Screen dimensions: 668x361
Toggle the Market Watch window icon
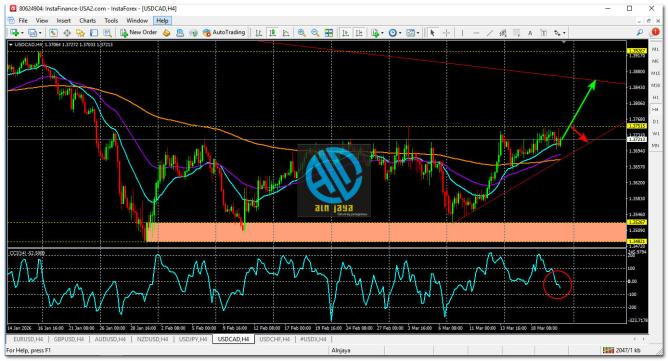tap(53, 33)
